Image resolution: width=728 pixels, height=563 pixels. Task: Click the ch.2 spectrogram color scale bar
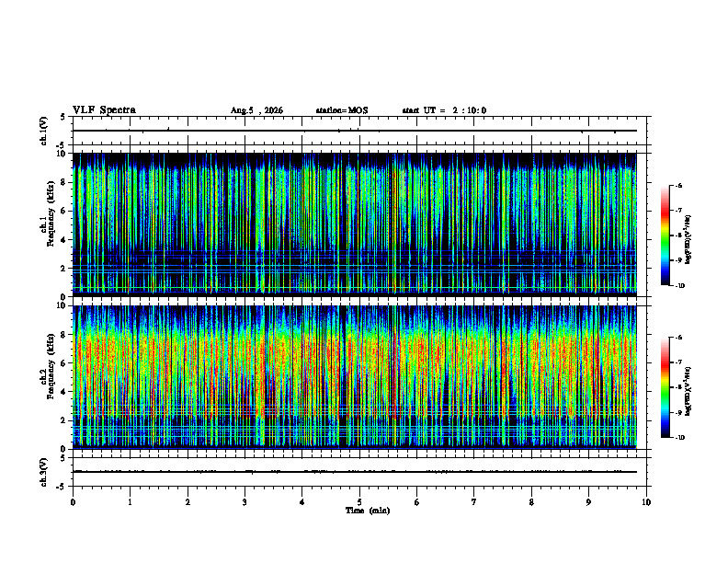pyautogui.click(x=665, y=387)
